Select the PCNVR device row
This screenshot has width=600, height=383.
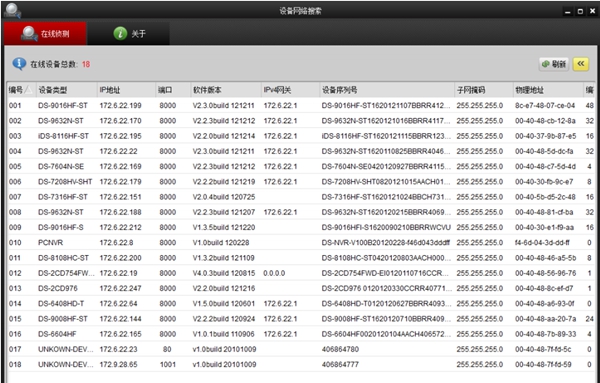tap(300, 243)
